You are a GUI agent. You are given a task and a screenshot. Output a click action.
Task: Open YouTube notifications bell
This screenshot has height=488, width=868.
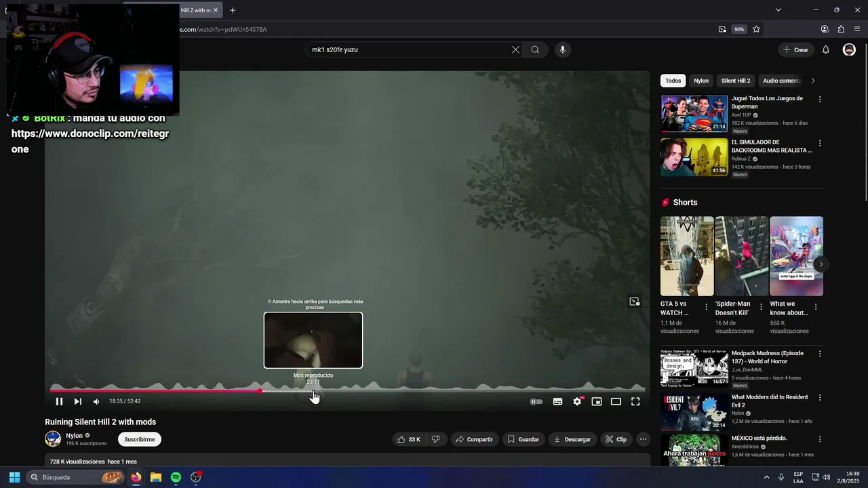point(826,49)
